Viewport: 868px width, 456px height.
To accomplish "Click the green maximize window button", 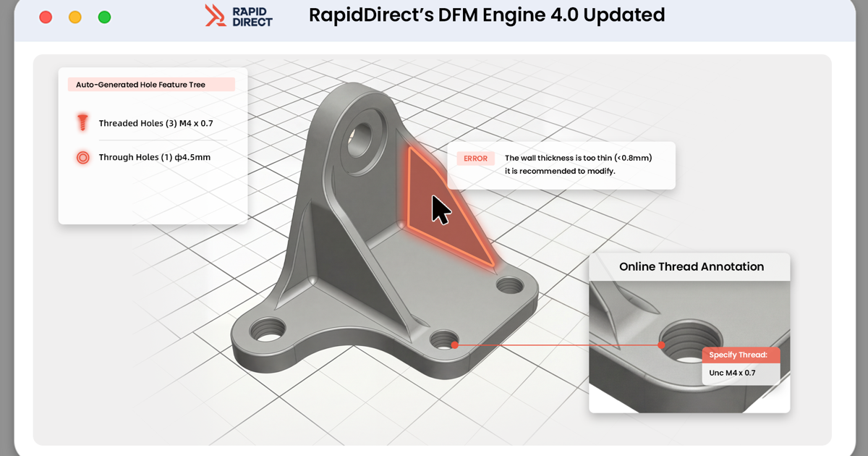I will tap(104, 17).
